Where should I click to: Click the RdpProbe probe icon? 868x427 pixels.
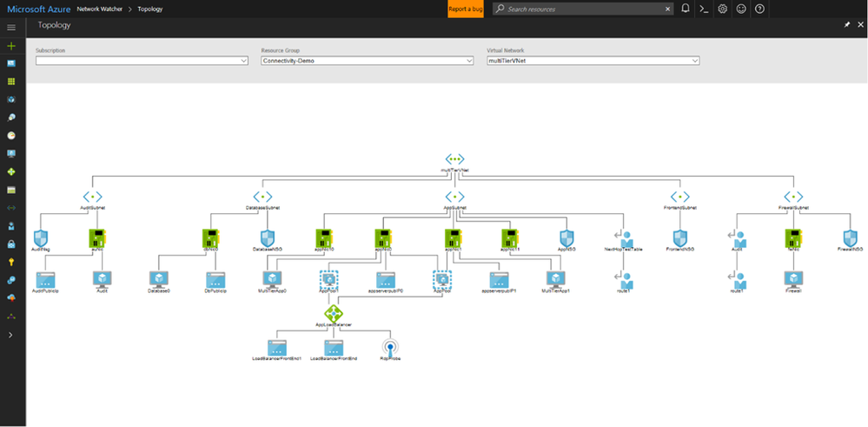pyautogui.click(x=390, y=347)
